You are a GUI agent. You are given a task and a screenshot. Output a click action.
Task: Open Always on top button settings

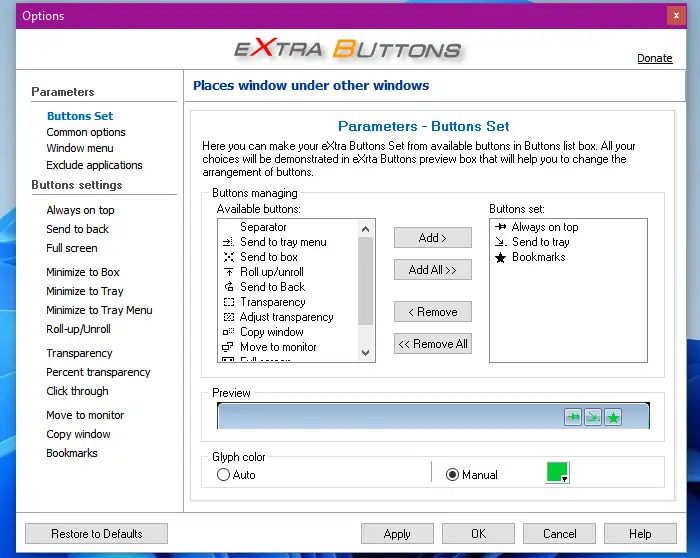pos(80,210)
